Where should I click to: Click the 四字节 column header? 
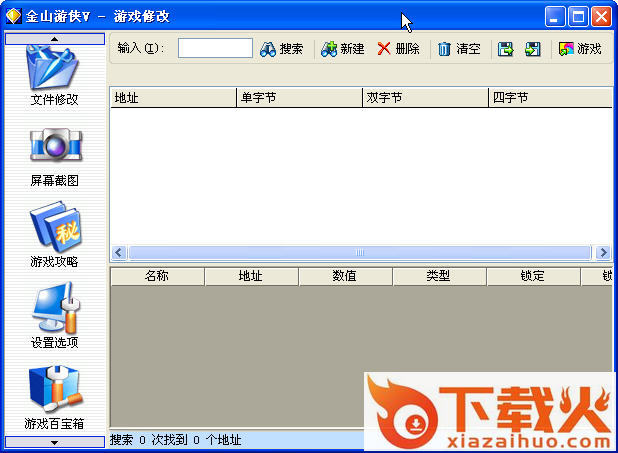[551, 97]
